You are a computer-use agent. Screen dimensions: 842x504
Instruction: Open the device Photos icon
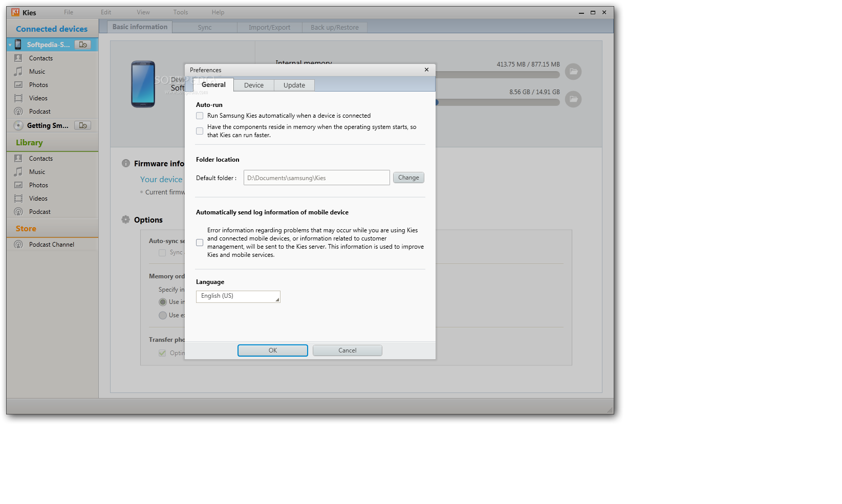click(18, 85)
